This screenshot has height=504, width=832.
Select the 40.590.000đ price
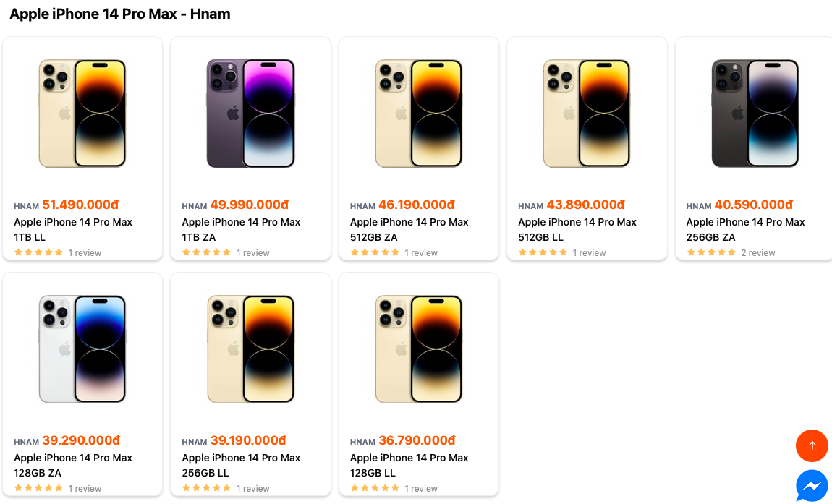(x=753, y=205)
